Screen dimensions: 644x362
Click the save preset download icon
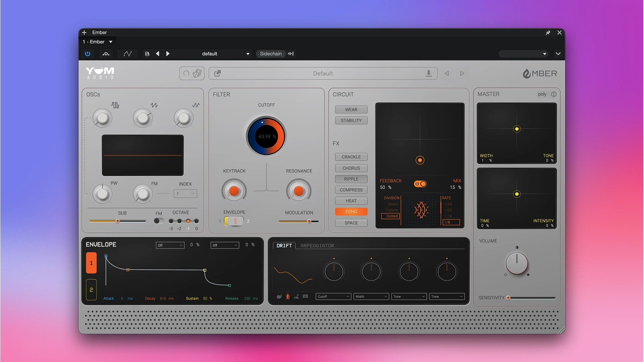pos(429,73)
